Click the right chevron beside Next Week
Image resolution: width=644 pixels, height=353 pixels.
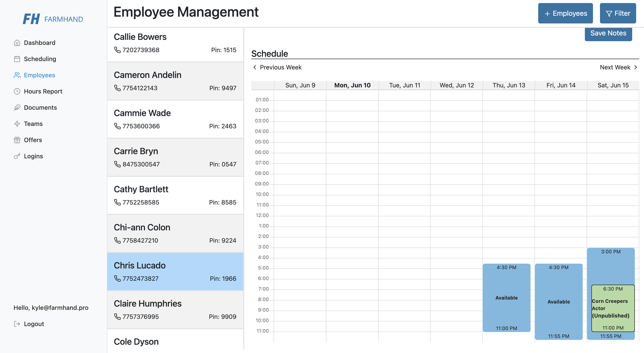coord(636,67)
